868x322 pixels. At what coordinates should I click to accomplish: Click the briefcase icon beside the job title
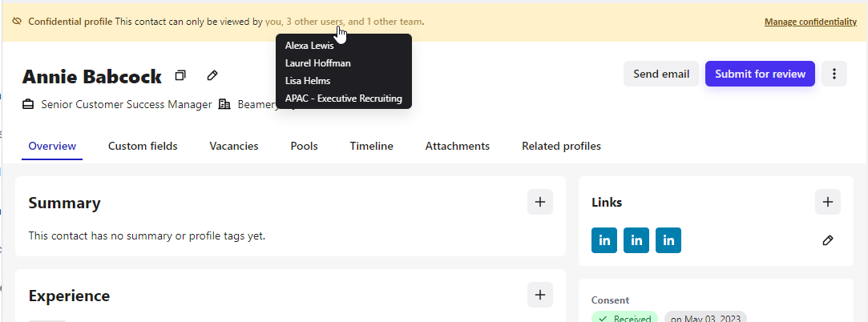(x=28, y=104)
